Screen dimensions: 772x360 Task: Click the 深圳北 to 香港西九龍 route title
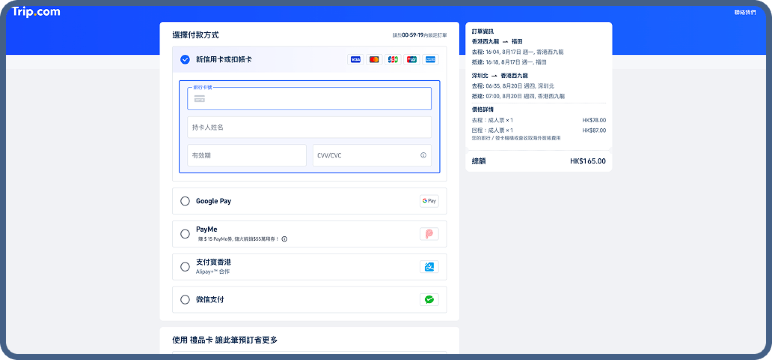coord(500,76)
